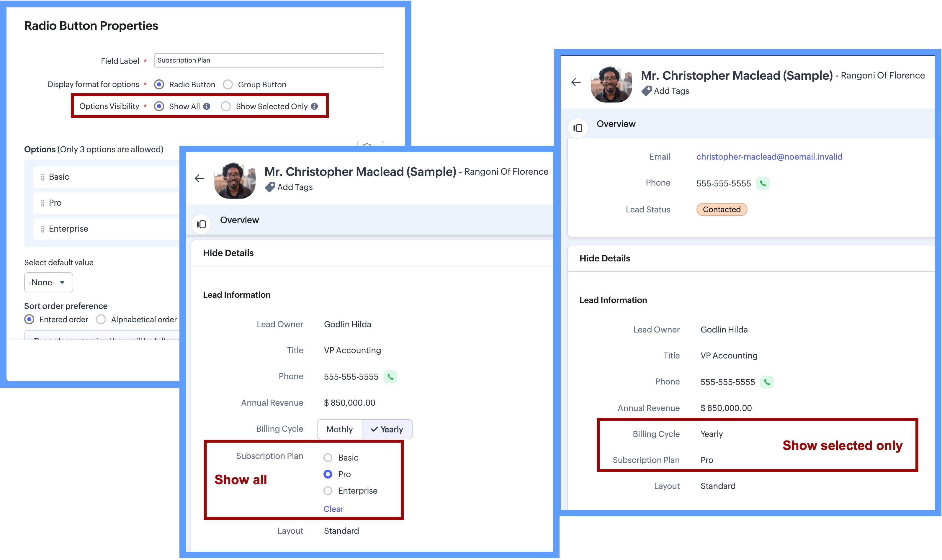Select Alphabetical order sort preference
Screen dimensions: 942x560
point(101,320)
